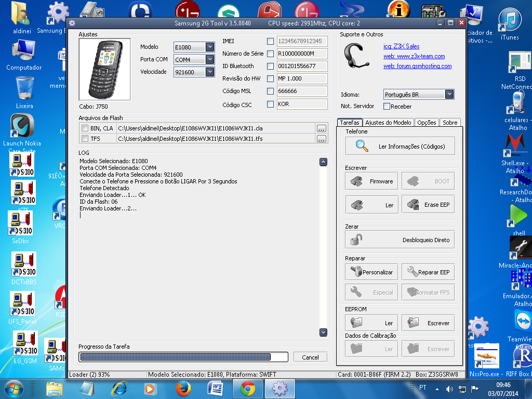Start the Firmware write button
The image size is (532, 399).
point(371,181)
